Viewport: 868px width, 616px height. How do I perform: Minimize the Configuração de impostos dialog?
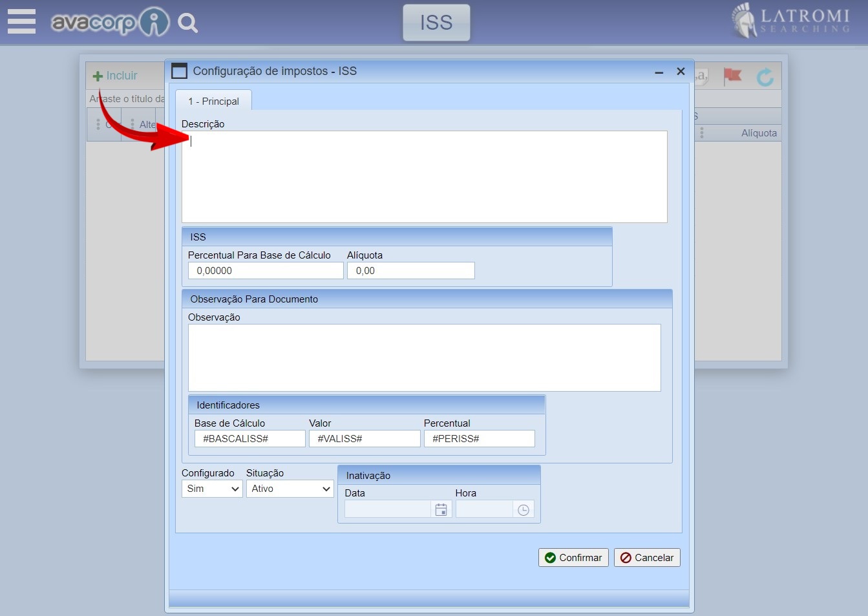[x=659, y=72]
